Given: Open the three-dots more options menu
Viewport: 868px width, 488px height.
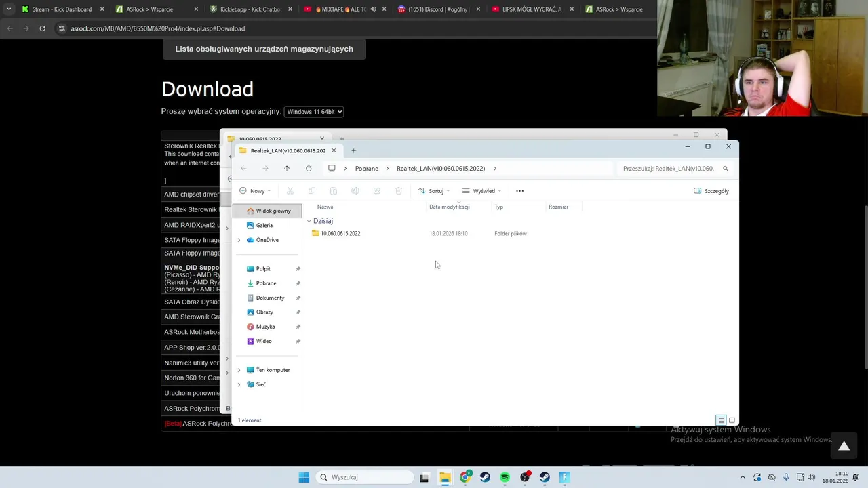Looking at the screenshot, I should click(520, 191).
